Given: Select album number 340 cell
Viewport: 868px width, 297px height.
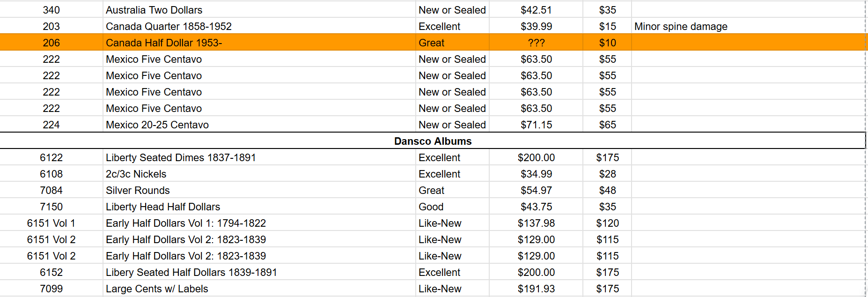Looking at the screenshot, I should pyautogui.click(x=51, y=10).
